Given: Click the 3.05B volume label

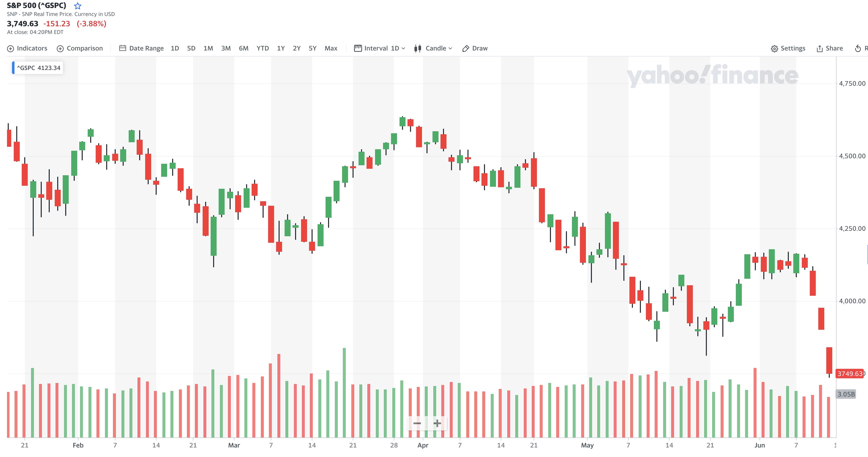Looking at the screenshot, I should [846, 394].
